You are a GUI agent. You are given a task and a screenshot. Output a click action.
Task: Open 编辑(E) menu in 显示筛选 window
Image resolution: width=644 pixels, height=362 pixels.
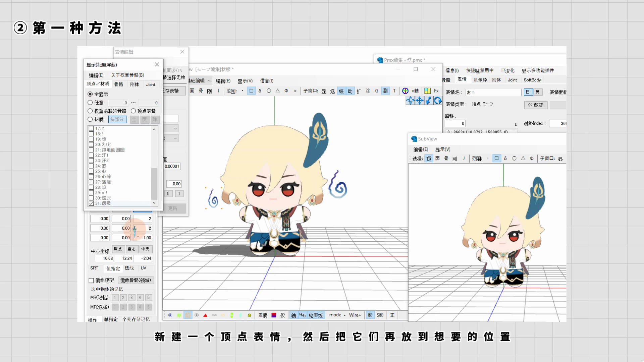(96, 75)
